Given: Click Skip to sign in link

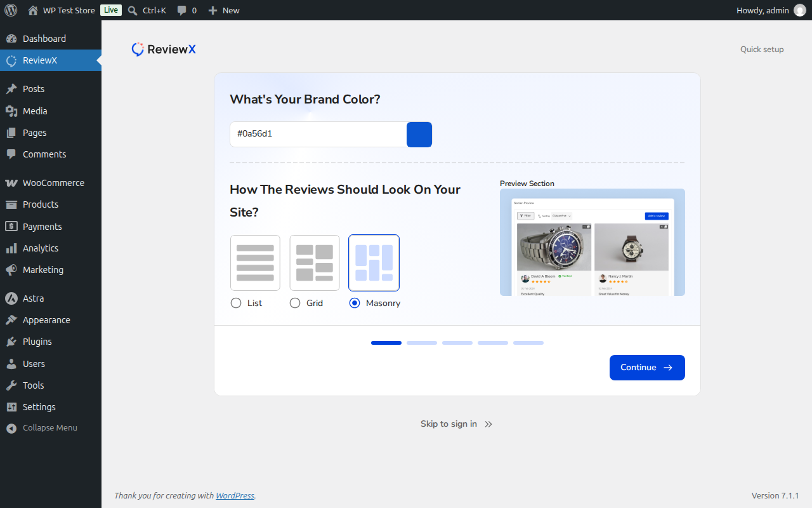Looking at the screenshot, I should point(456,424).
